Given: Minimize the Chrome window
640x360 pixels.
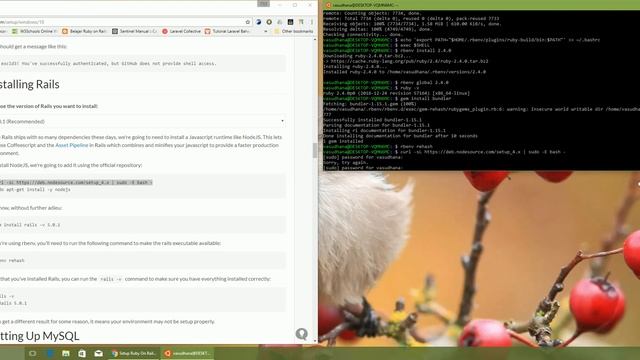Looking at the screenshot, I should (x=280, y=5).
